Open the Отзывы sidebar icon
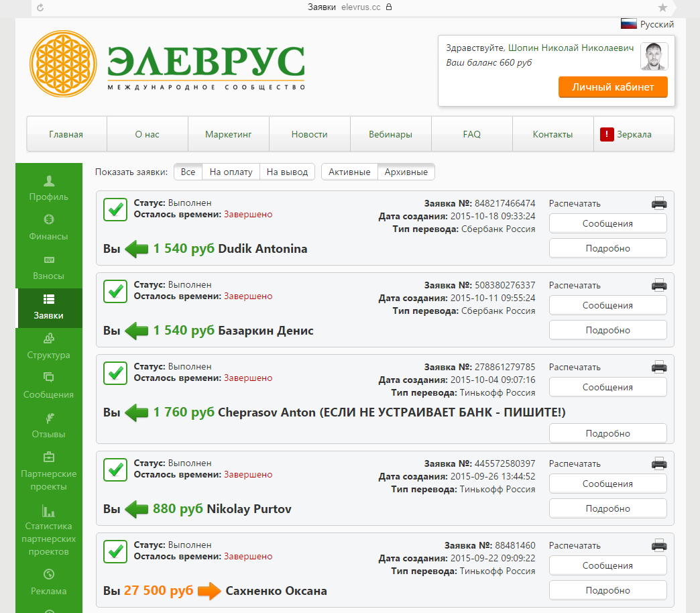The width and height of the screenshot is (700, 613). (49, 418)
